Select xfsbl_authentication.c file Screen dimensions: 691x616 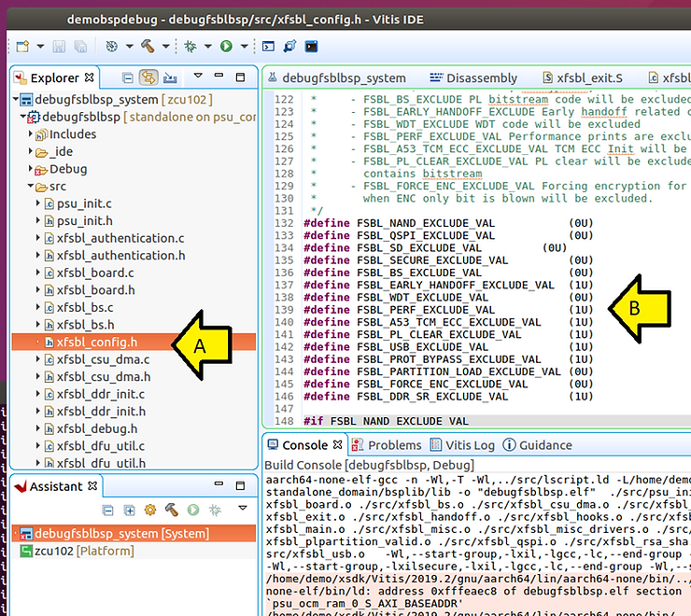[120, 238]
